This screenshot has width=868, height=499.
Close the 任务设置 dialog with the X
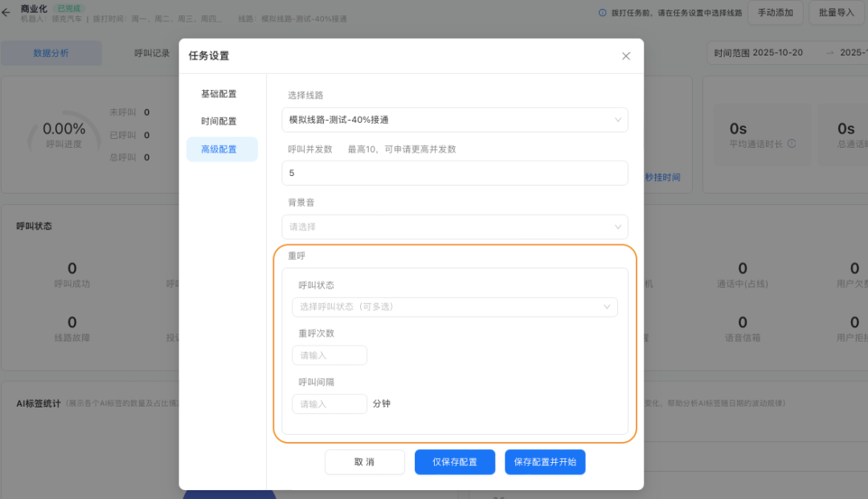(x=626, y=56)
